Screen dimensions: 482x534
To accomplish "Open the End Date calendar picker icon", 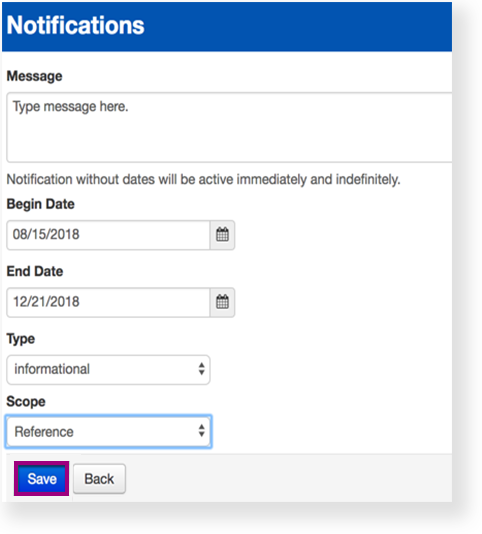I will [222, 302].
